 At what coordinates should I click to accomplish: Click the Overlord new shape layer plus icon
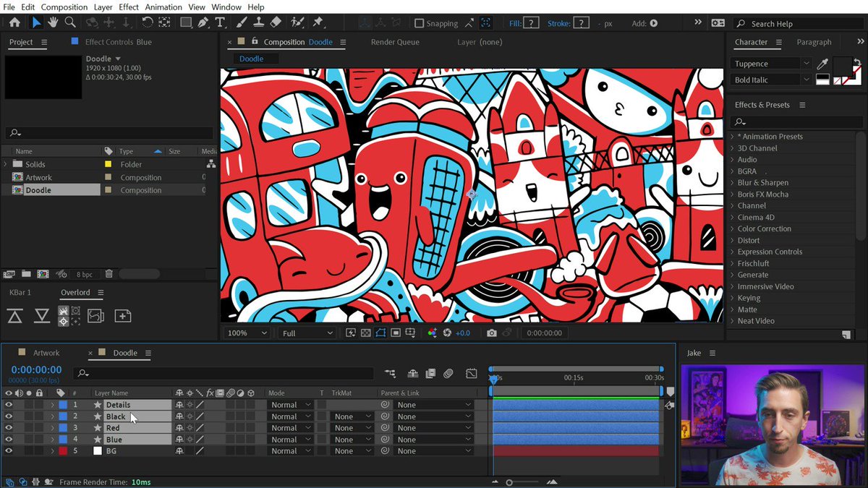click(x=122, y=316)
